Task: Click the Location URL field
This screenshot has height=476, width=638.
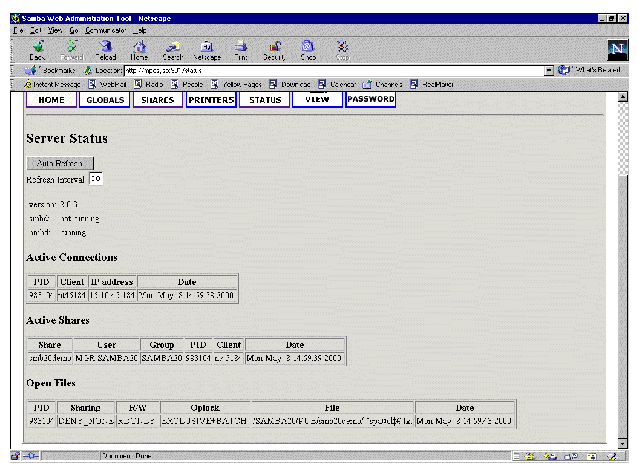Action: pos(334,70)
